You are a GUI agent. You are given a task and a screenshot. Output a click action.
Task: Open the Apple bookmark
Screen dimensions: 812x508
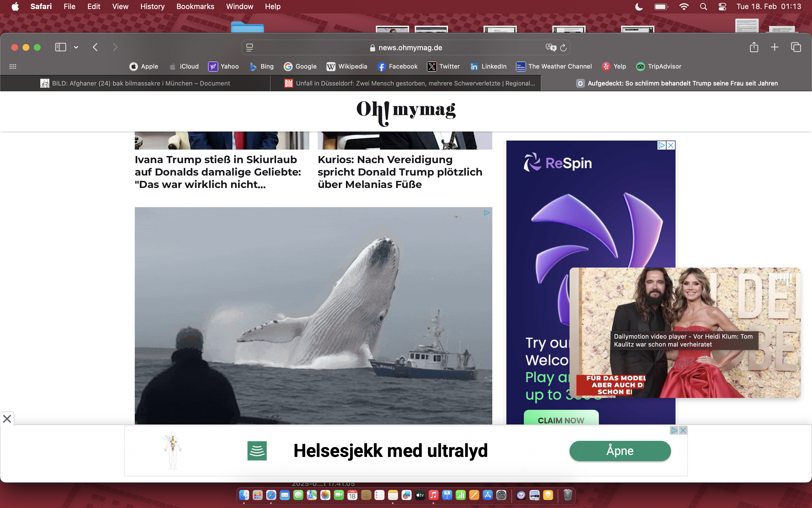(144, 67)
